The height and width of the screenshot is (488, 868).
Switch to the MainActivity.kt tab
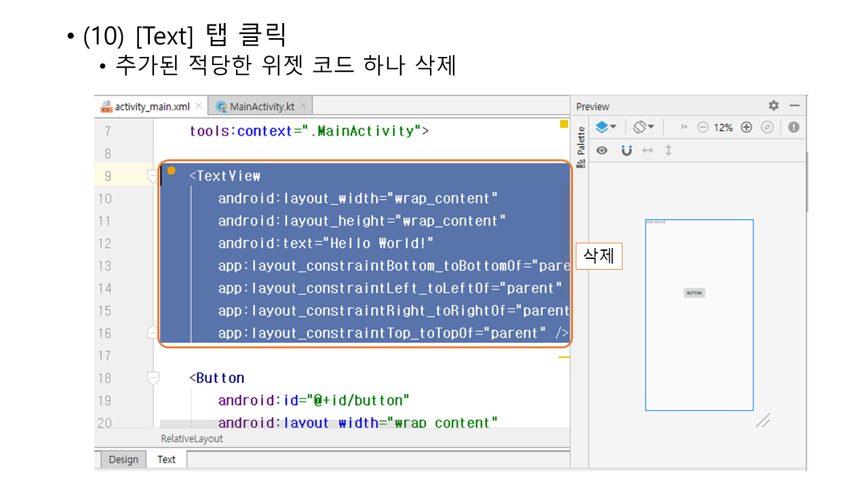[x=261, y=106]
